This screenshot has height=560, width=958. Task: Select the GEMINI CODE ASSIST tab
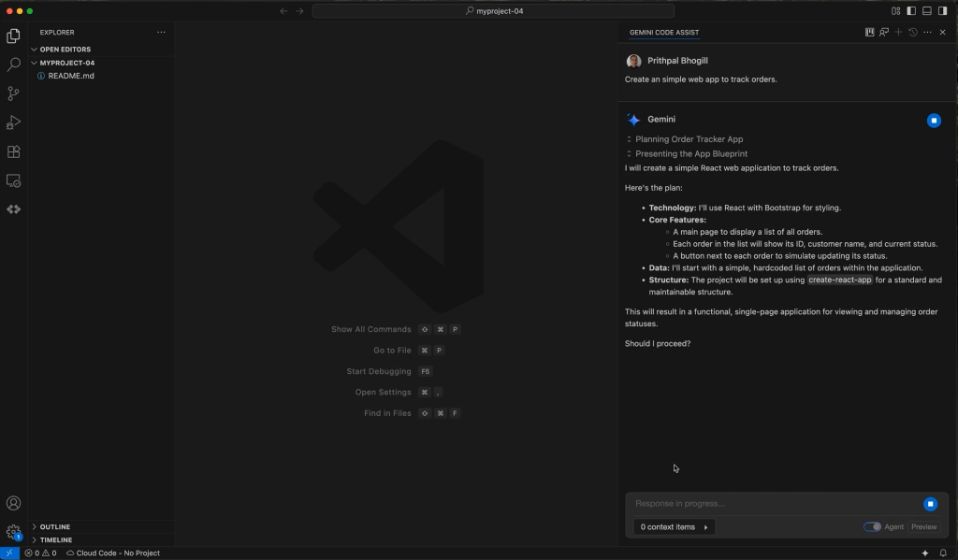pos(664,33)
